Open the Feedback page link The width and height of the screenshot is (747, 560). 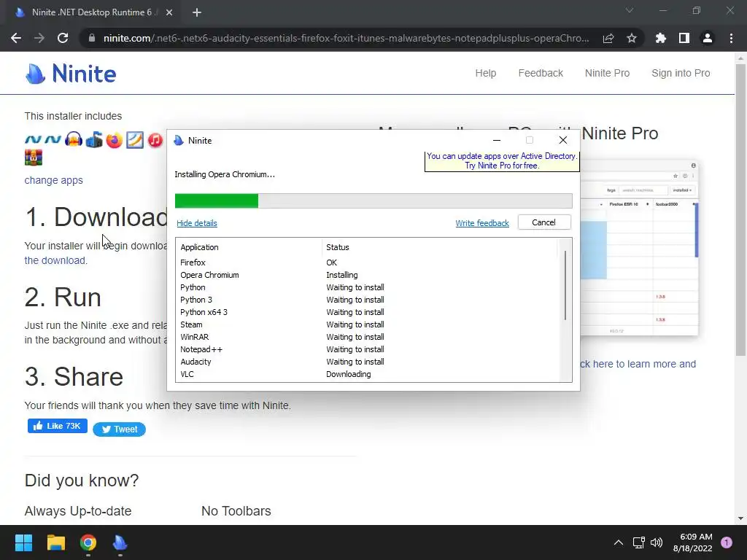[x=541, y=74]
